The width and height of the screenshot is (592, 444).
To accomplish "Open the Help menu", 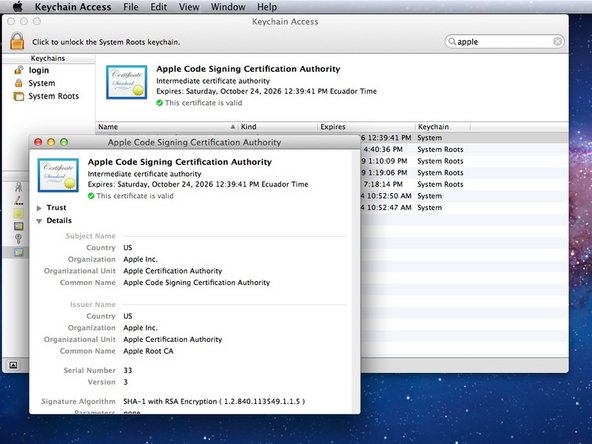I will tap(267, 7).
